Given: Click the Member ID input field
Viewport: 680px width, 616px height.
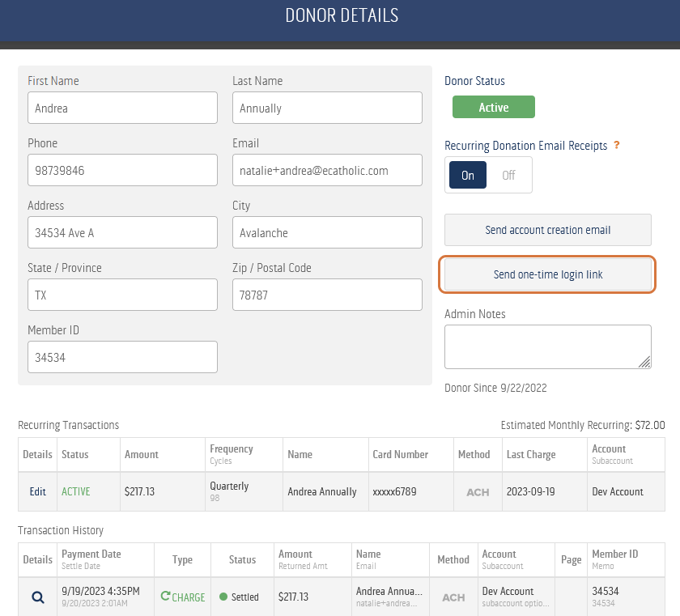Looking at the screenshot, I should (122, 357).
